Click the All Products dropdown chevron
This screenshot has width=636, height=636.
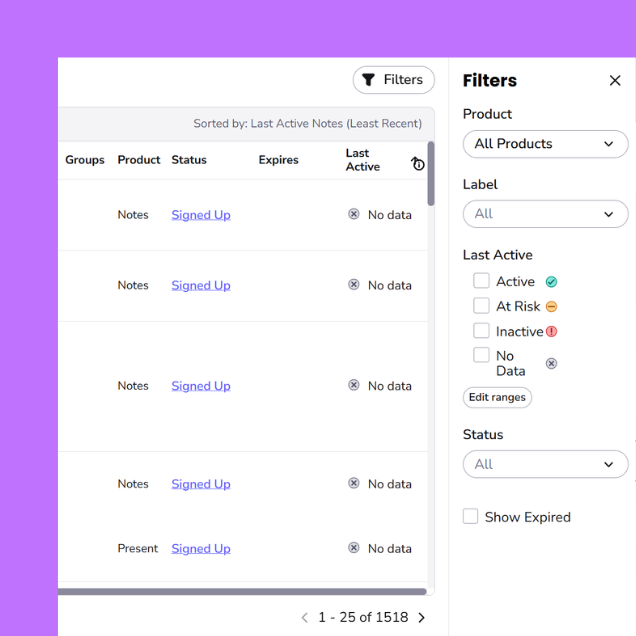click(608, 144)
